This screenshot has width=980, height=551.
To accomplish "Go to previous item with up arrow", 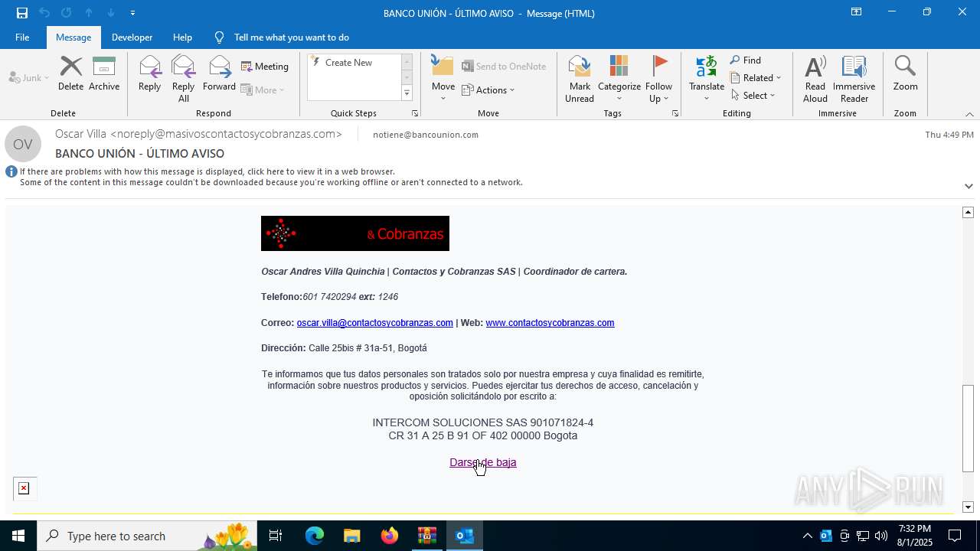I will (x=88, y=13).
